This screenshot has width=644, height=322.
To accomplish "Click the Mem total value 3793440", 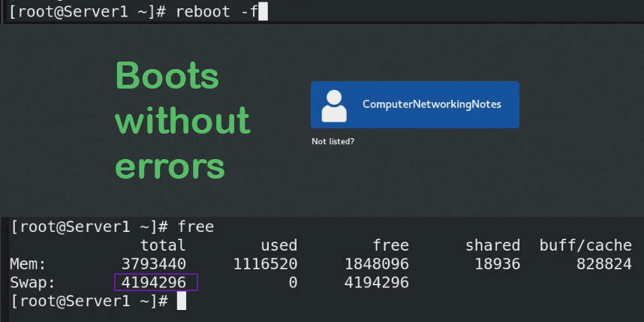I will coord(154,264).
